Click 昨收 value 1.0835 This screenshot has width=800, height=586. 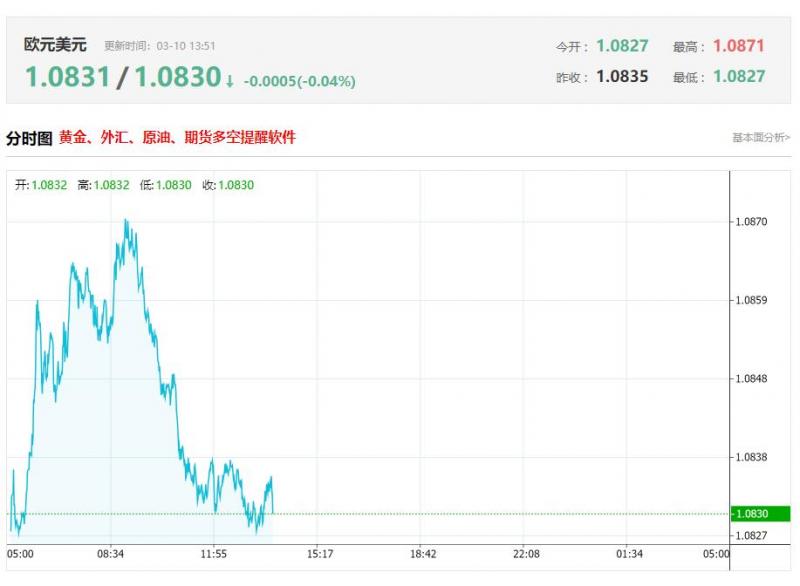(622, 77)
